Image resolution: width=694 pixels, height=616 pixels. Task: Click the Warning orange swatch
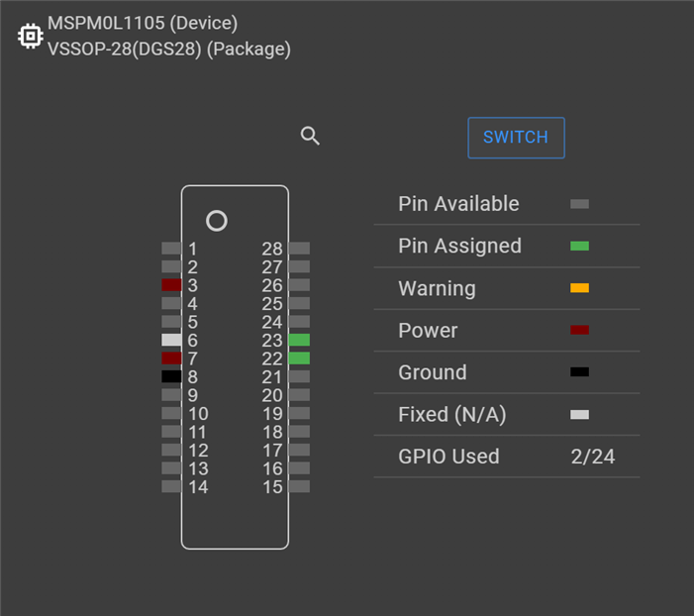[579, 288]
